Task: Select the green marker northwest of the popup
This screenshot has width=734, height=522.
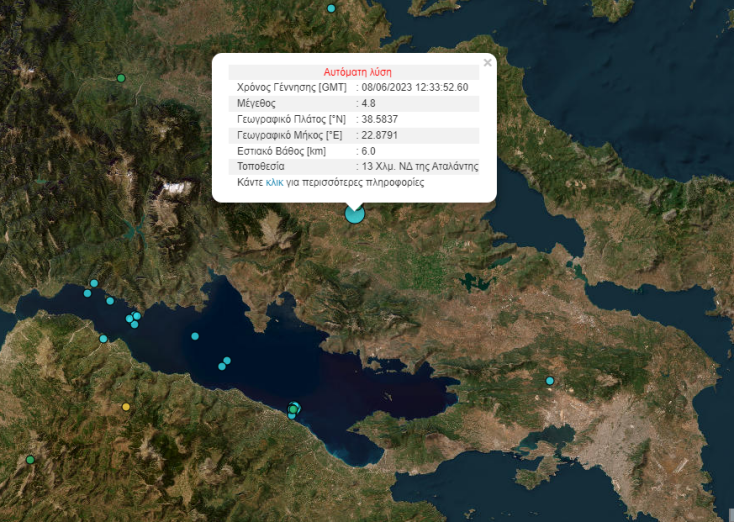Action: 121,78
